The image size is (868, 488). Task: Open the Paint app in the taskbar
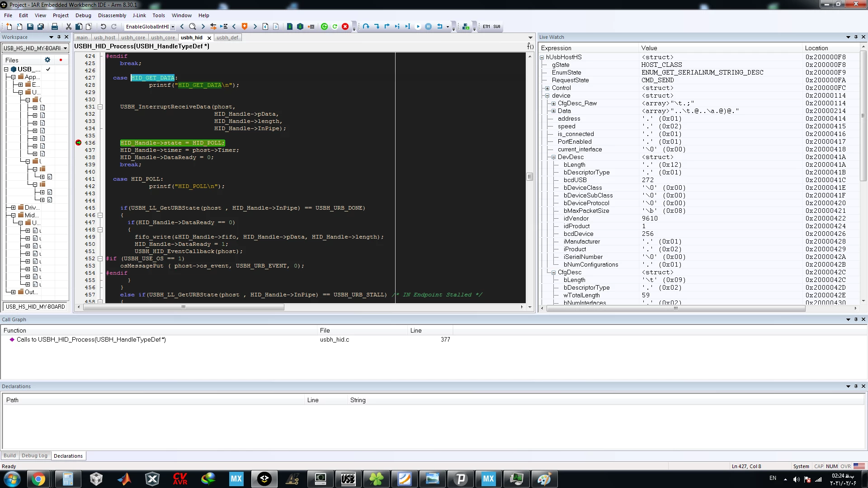pyautogui.click(x=544, y=479)
